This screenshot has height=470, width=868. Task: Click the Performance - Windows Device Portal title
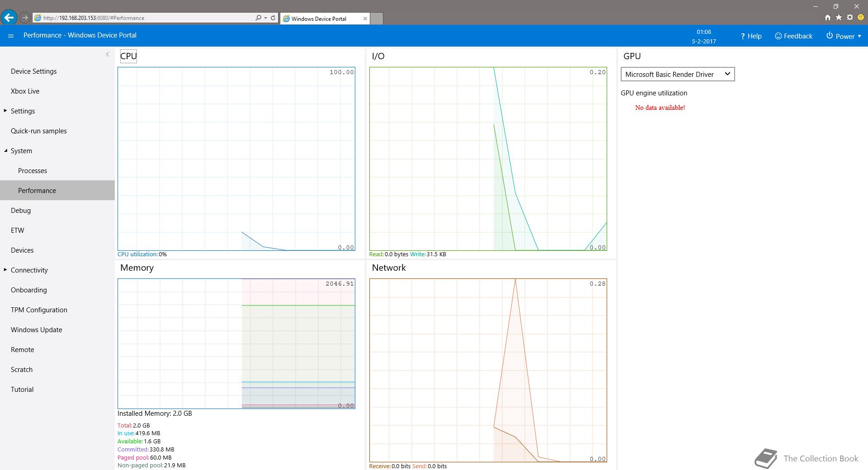pos(80,35)
